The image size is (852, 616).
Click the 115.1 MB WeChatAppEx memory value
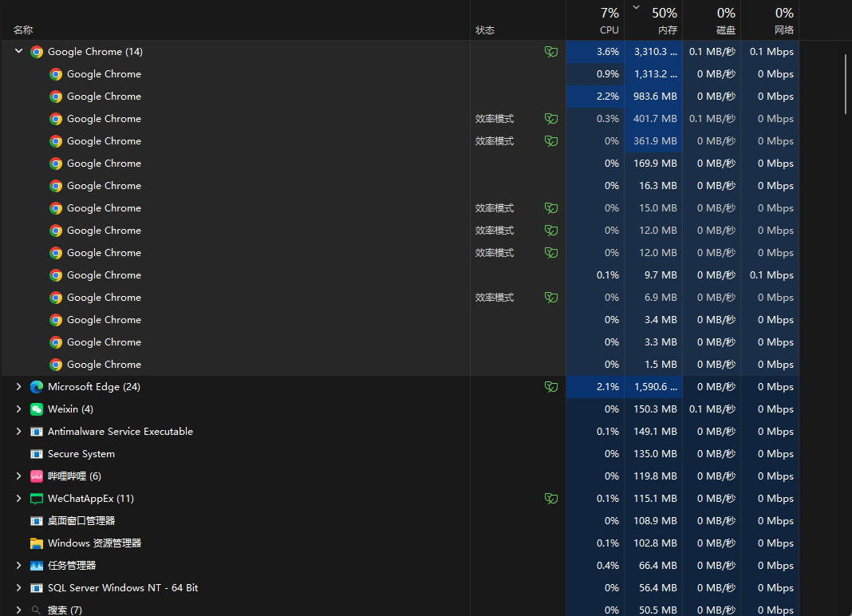655,498
